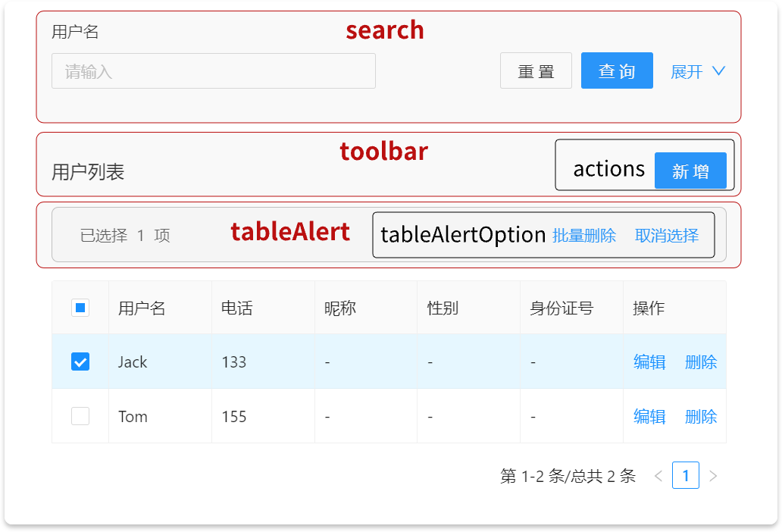Uncheck Jack's row checkbox
This screenshot has width=782, height=532.
(80, 362)
